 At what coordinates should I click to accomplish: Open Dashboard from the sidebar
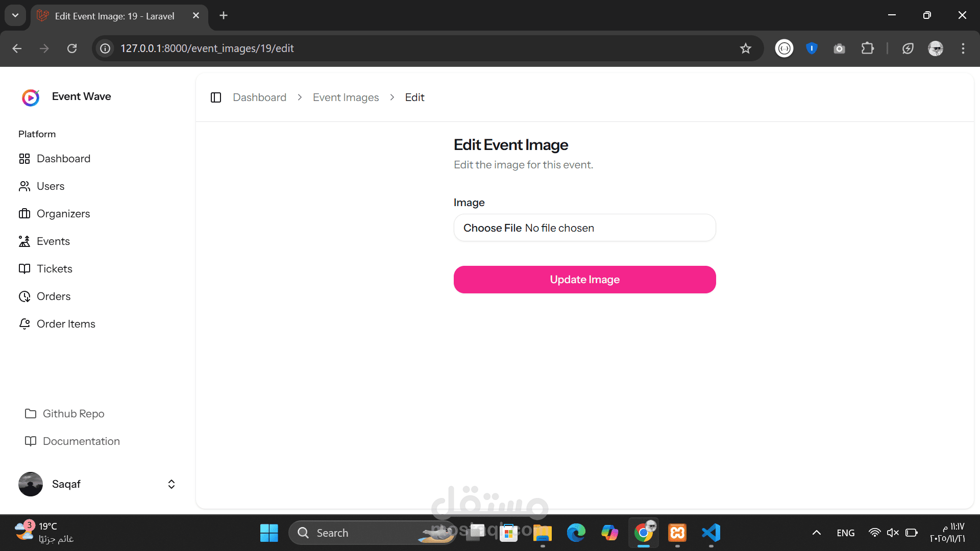[63, 159]
